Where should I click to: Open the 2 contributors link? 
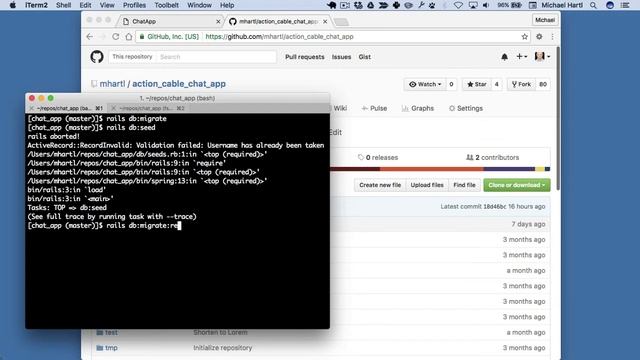(493, 158)
